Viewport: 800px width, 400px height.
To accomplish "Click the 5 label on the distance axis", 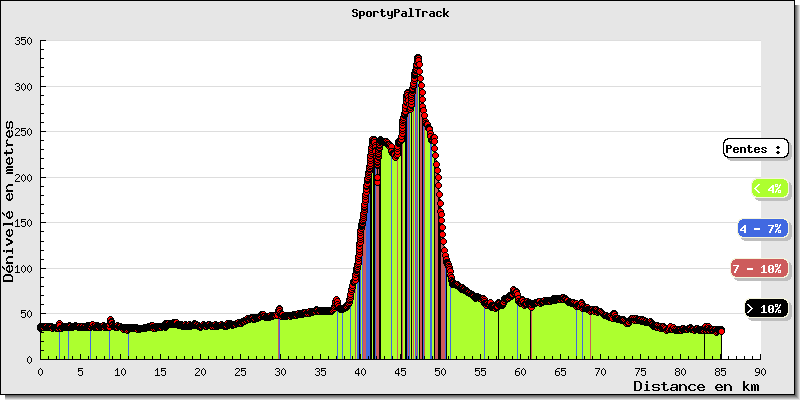I will (x=81, y=372).
